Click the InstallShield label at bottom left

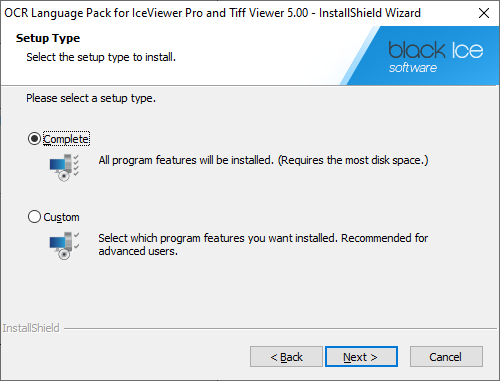[31, 328]
